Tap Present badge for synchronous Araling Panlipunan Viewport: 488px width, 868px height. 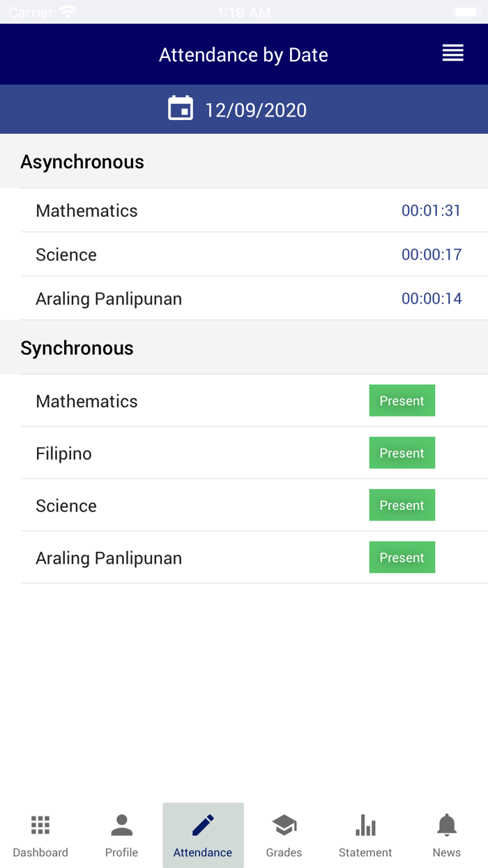(x=402, y=558)
